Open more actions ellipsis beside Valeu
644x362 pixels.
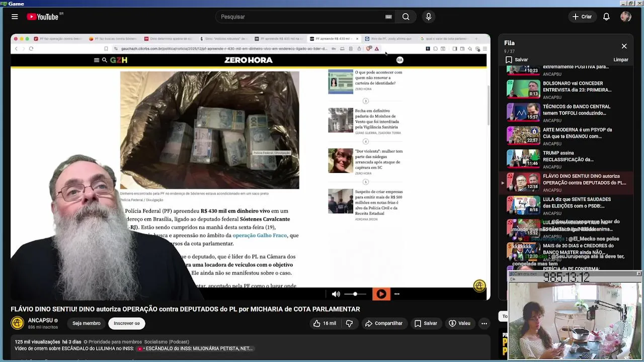coord(484,323)
